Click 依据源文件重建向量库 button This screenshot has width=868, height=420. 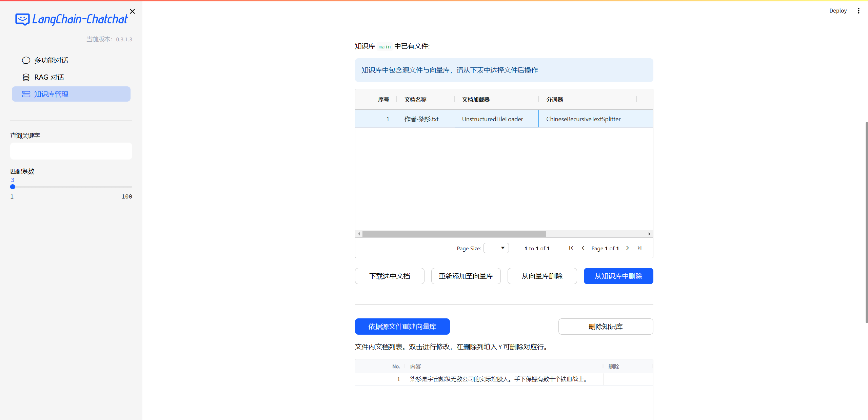click(402, 327)
